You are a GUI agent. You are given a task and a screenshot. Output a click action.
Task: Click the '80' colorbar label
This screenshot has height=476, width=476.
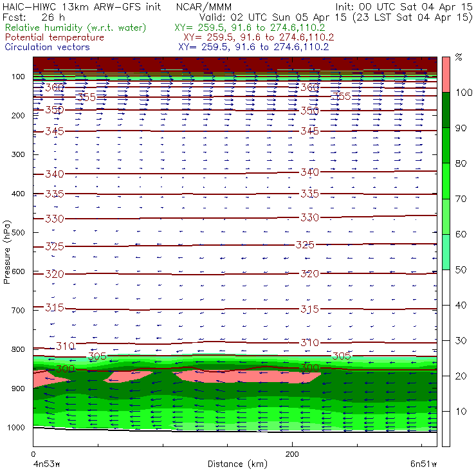point(461,163)
